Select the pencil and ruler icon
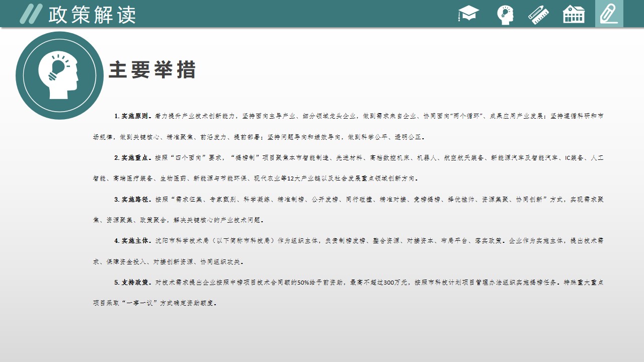This screenshot has width=644, height=362. pyautogui.click(x=538, y=14)
